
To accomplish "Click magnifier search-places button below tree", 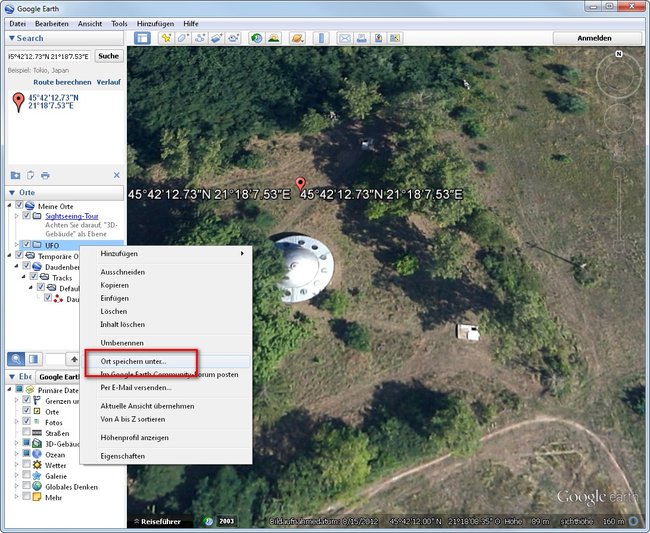I will (16, 359).
